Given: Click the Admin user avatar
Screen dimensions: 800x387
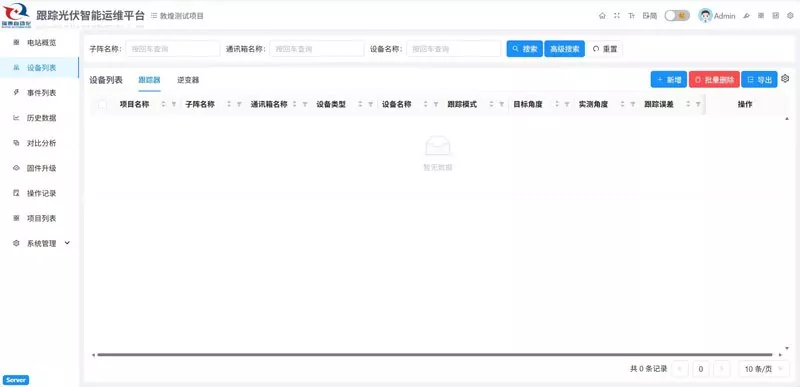Looking at the screenshot, I should [x=705, y=16].
